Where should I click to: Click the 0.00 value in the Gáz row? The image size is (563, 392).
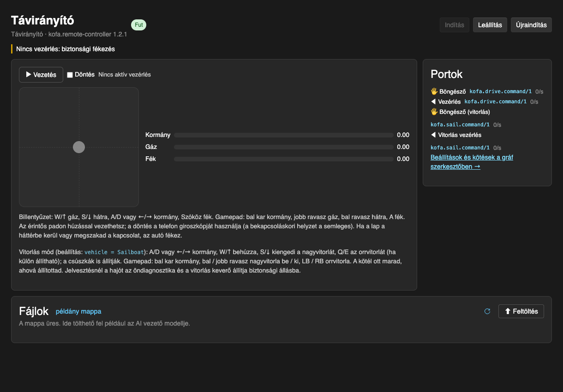point(403,147)
